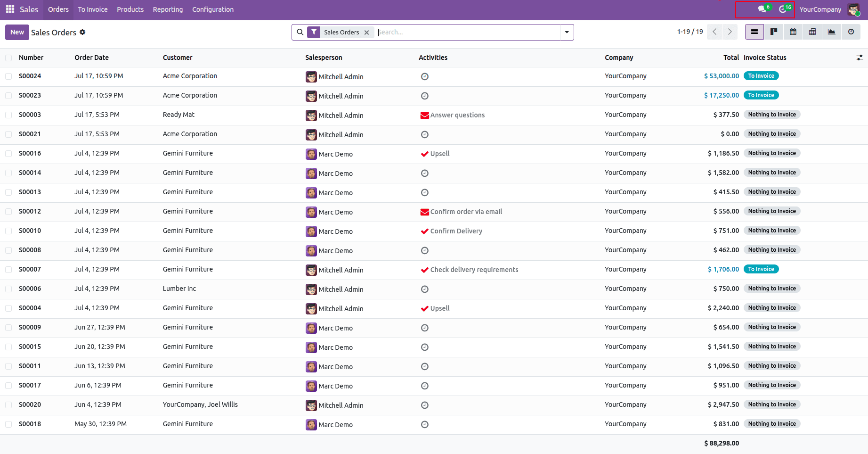The width and height of the screenshot is (868, 454).
Task: Sort by Customer column header
Action: pos(178,58)
